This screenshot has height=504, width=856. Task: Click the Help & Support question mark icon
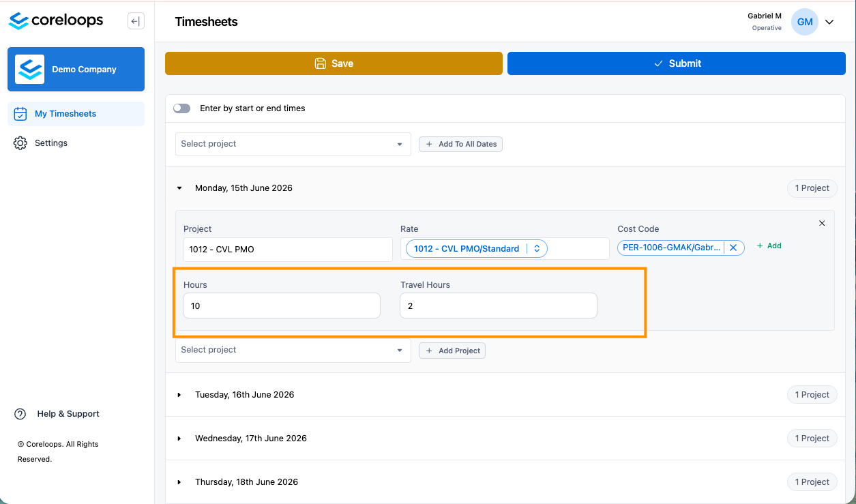(20, 414)
